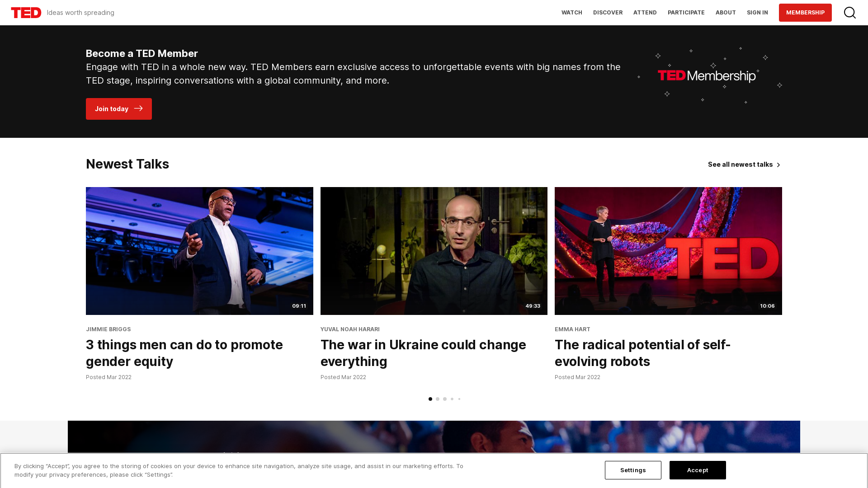
Task: Toggle the fifth carousel dot indicator
Action: (x=459, y=399)
